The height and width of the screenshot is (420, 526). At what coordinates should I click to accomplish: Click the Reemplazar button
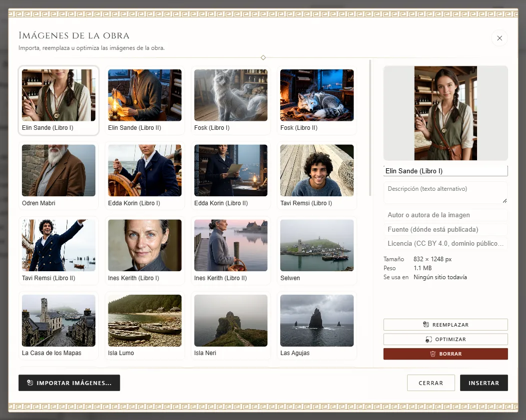(x=446, y=325)
